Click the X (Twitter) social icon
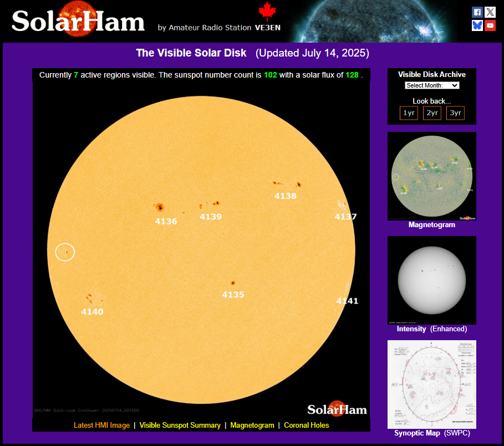The image size is (504, 446). click(x=490, y=12)
